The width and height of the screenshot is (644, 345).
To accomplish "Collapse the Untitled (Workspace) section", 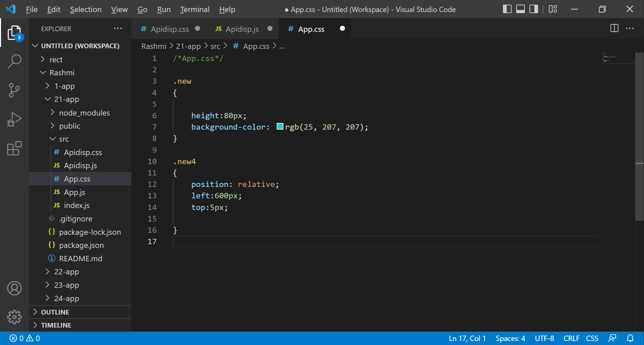I will point(80,46).
